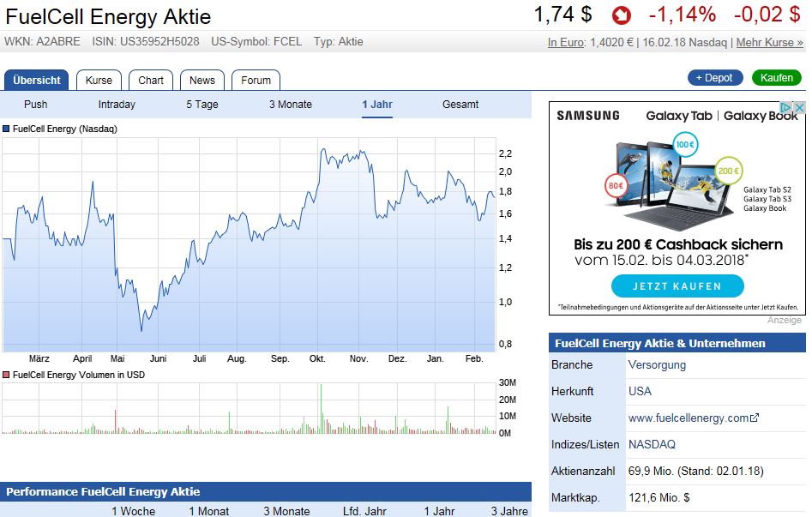The height and width of the screenshot is (517, 812).
Task: Go to the News tab
Action: coord(202,80)
